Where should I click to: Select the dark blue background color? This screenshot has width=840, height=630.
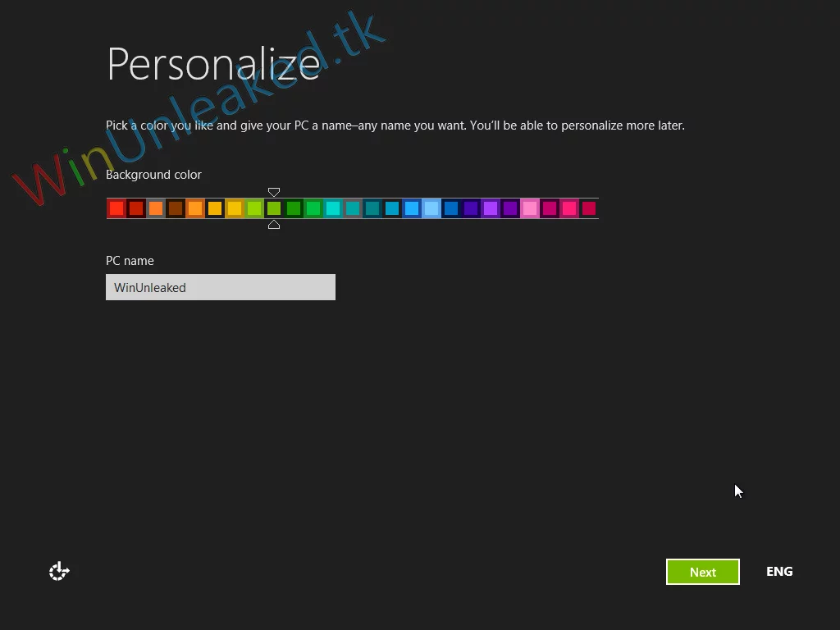(450, 208)
